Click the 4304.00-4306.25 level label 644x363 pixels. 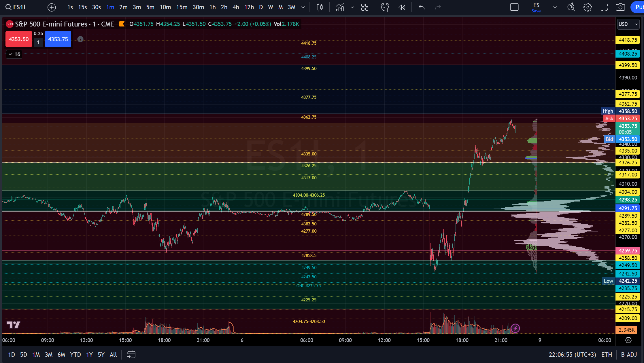tap(309, 195)
